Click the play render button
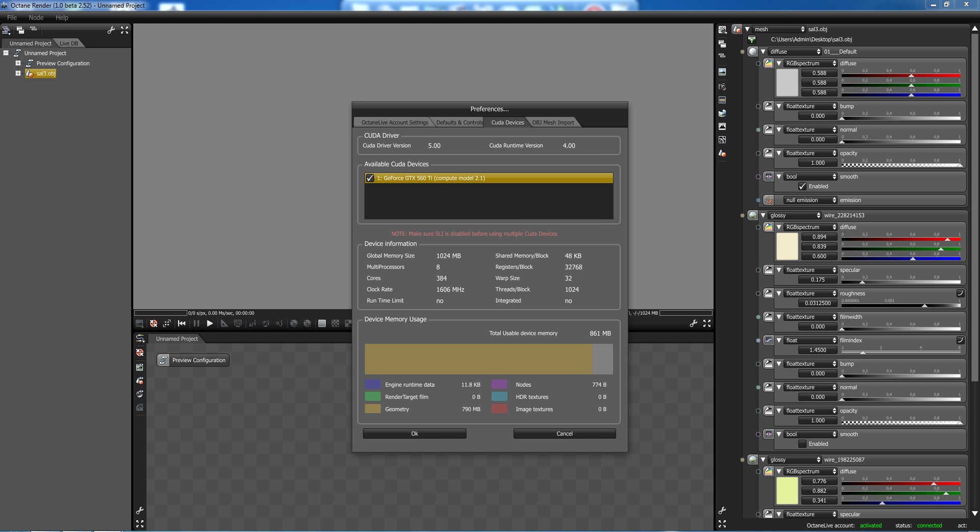Image resolution: width=980 pixels, height=532 pixels. [x=210, y=323]
